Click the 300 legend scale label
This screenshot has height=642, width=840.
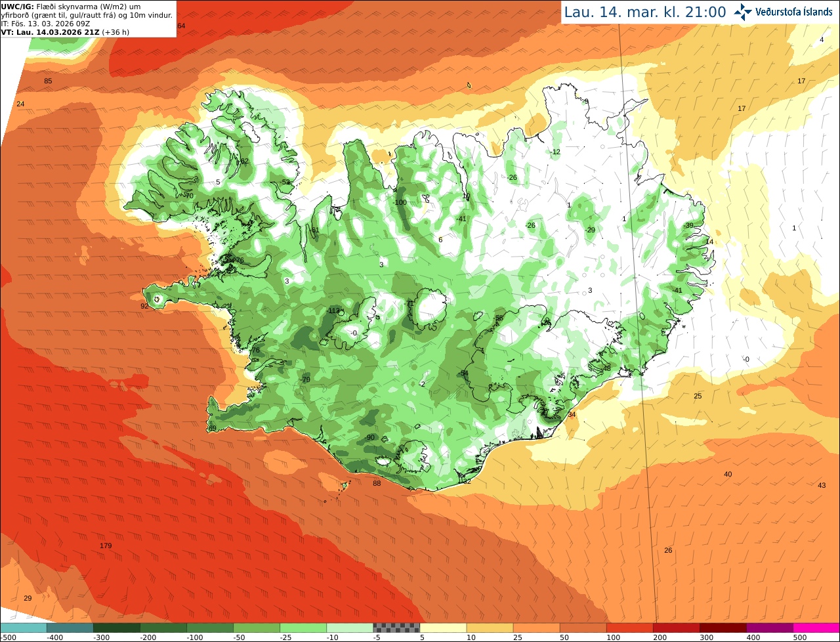pyautogui.click(x=706, y=637)
